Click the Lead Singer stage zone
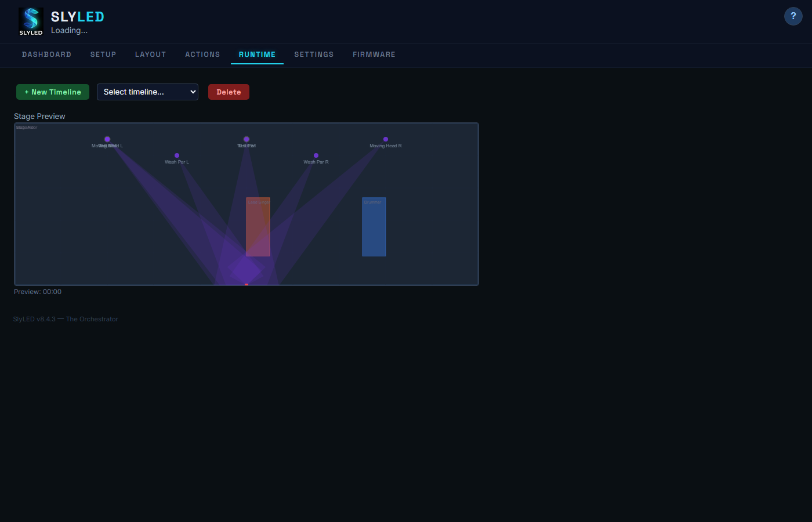 tap(258, 226)
